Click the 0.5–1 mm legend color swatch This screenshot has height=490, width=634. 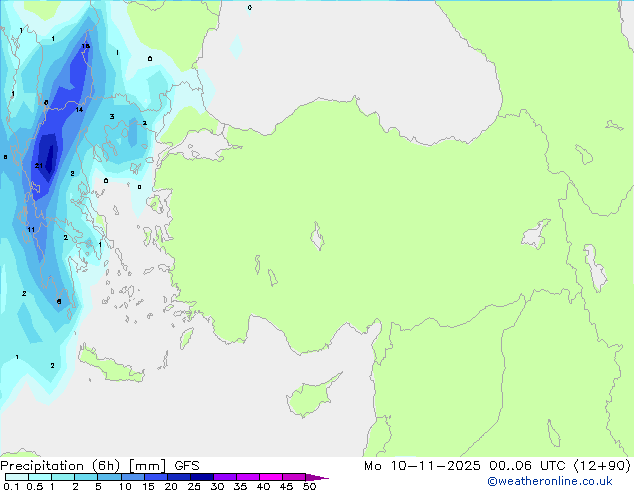(40, 477)
